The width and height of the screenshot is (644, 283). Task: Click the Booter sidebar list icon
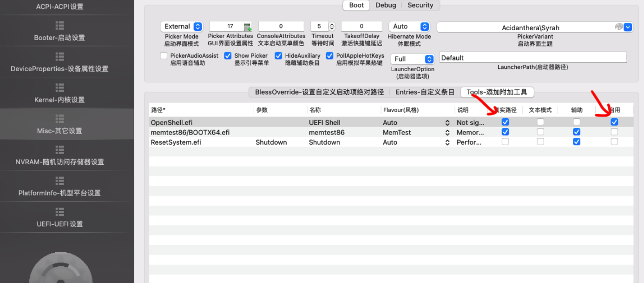59,25
